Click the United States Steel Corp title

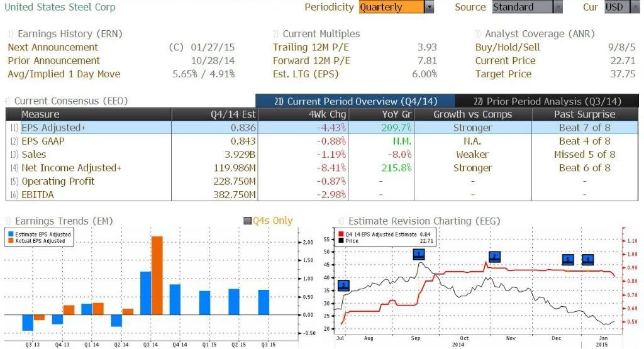(x=60, y=7)
